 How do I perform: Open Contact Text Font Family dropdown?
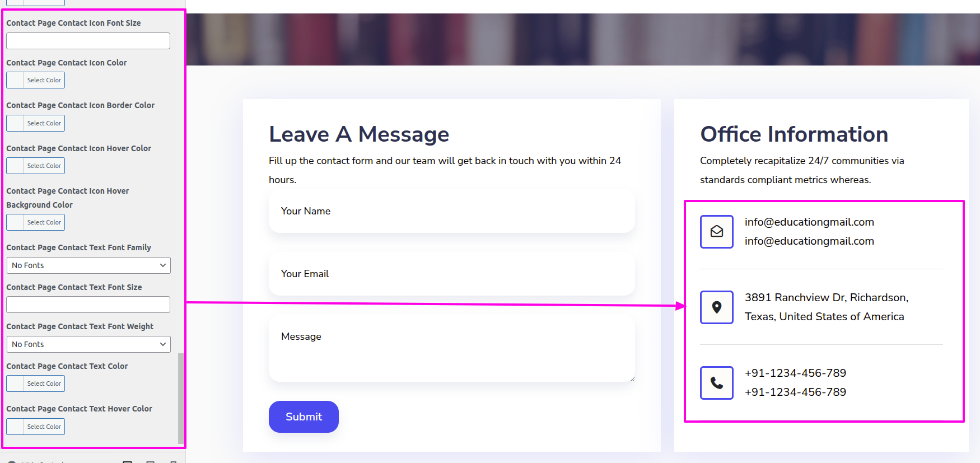pos(88,265)
